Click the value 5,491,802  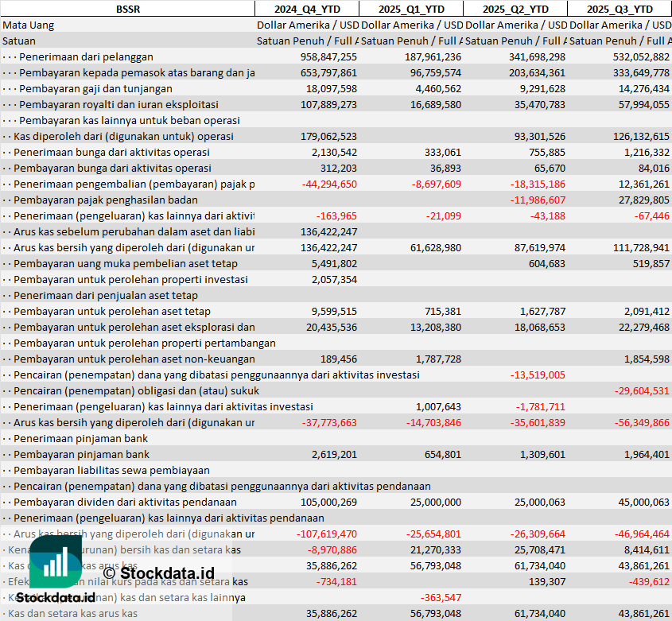334,263
